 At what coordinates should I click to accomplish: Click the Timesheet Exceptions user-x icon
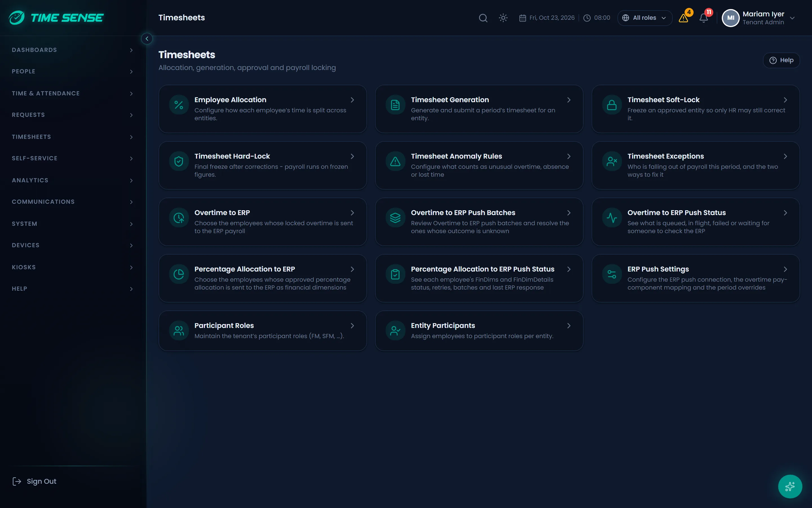point(612,162)
